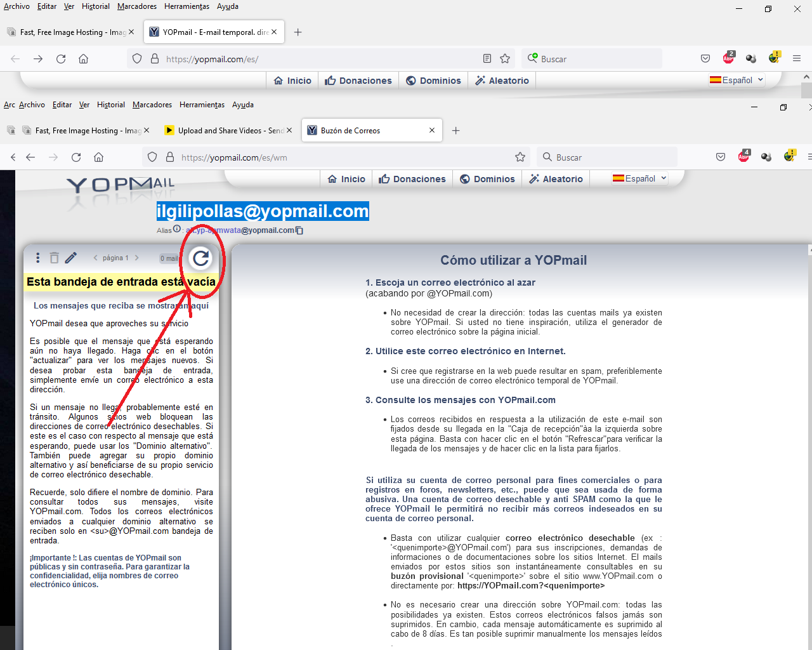Click Donaciones link in topmost window navigation

click(x=358, y=81)
